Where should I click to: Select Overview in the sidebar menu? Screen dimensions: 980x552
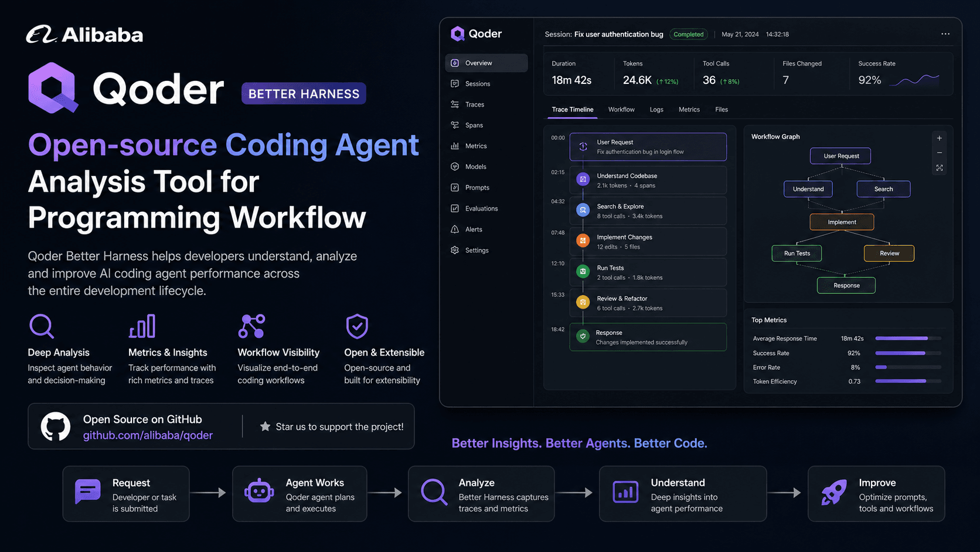pos(486,63)
